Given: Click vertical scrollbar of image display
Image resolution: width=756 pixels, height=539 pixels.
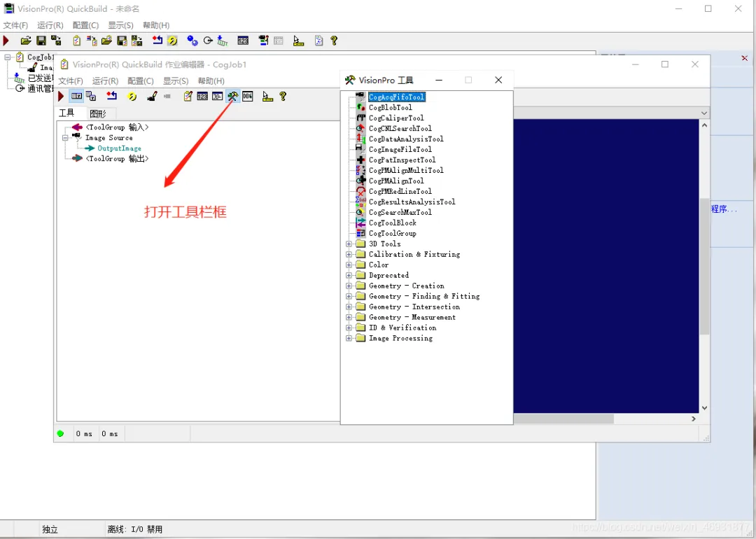Looking at the screenshot, I should (x=704, y=267).
